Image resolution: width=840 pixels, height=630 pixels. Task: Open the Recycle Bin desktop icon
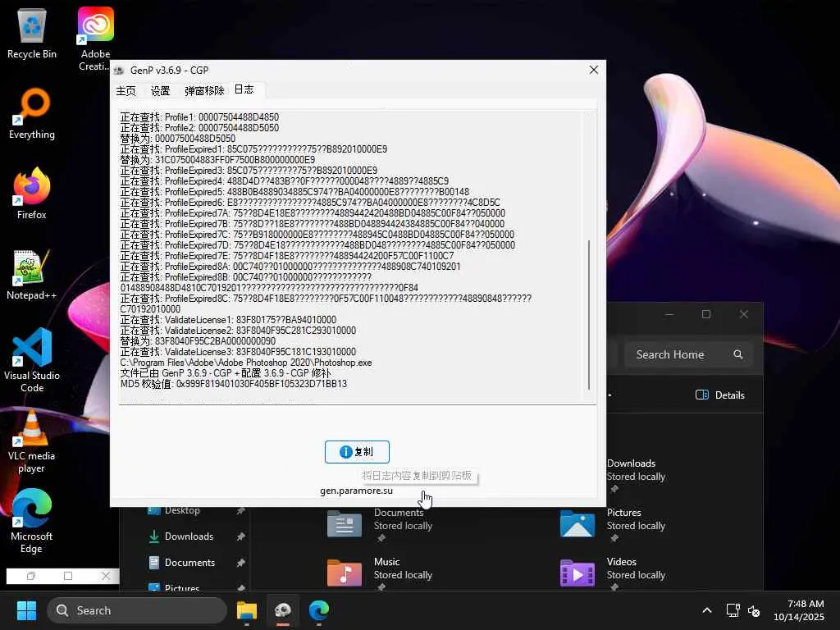(x=32, y=33)
